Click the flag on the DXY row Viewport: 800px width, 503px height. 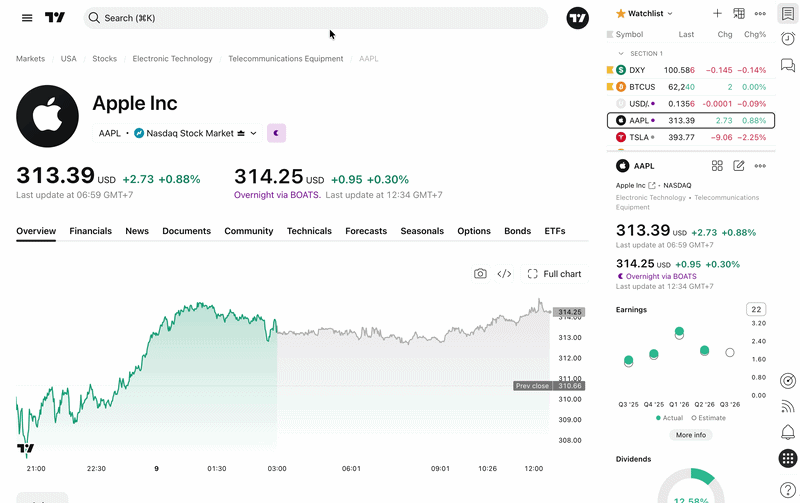[x=610, y=70]
